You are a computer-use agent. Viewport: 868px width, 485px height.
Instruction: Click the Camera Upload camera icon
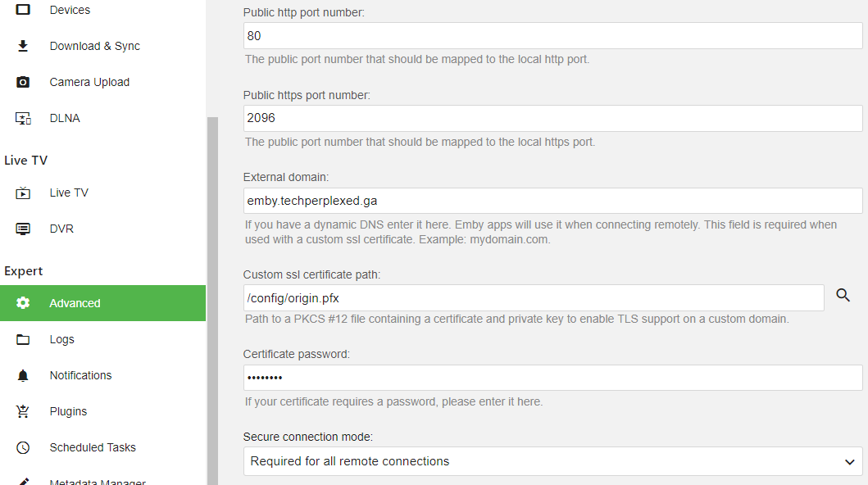[x=23, y=82]
